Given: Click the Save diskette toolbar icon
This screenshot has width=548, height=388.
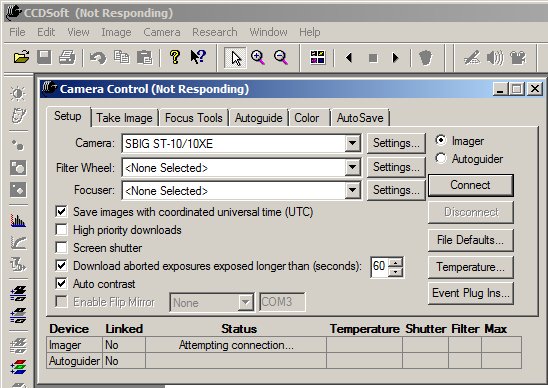Looking at the screenshot, I should pos(44,57).
